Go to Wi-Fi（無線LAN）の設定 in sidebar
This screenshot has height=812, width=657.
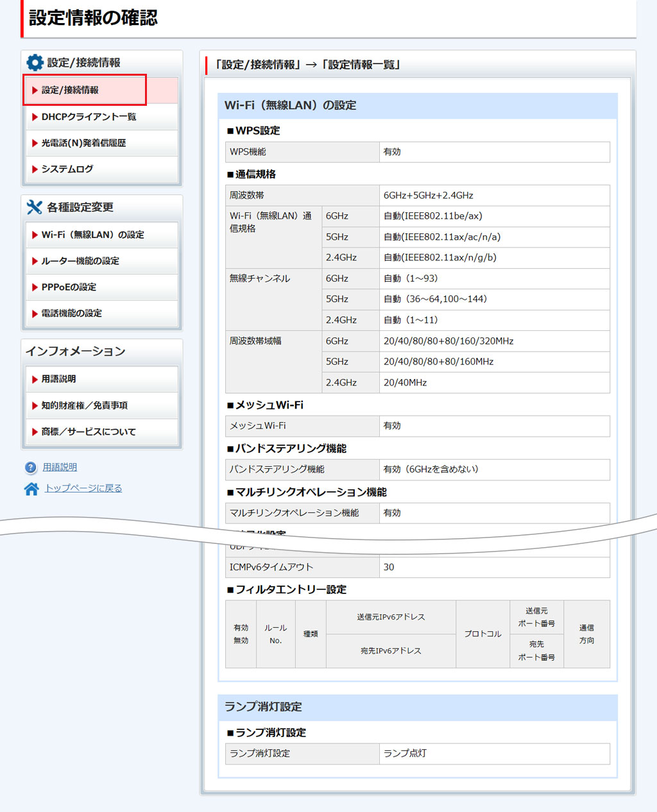(x=92, y=235)
